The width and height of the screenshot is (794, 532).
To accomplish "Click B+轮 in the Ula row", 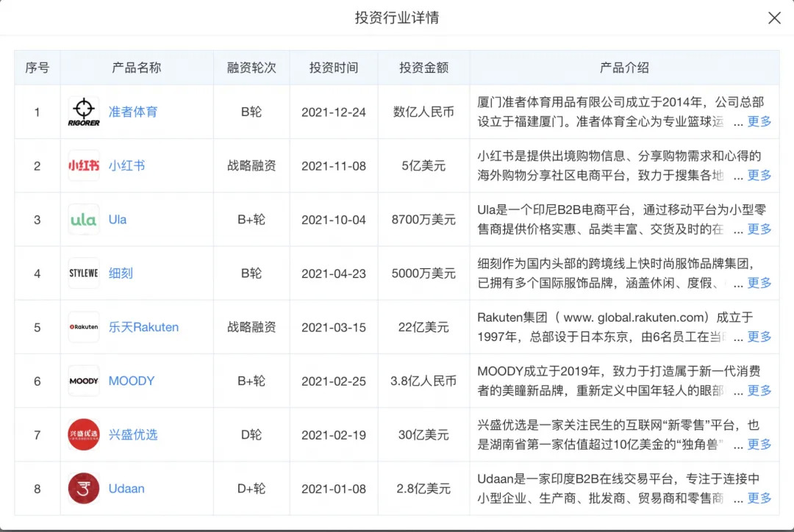I will coord(251,220).
